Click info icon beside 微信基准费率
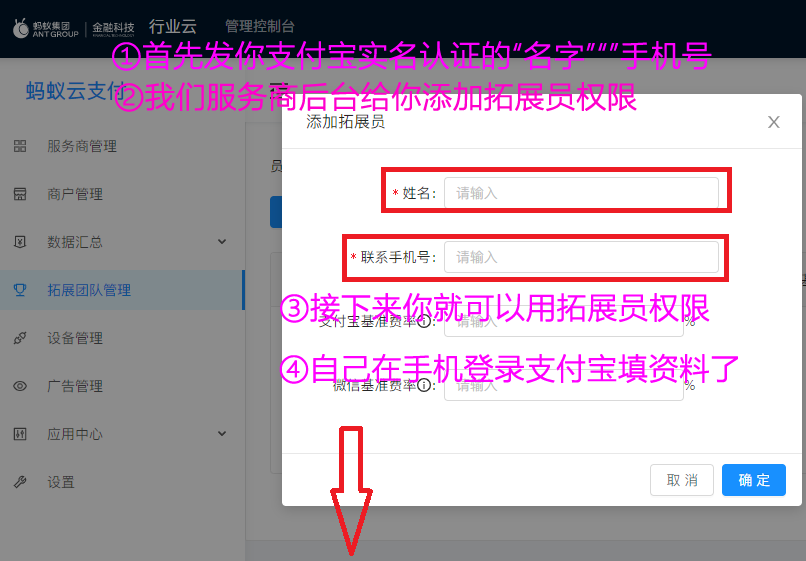This screenshot has width=806, height=561. tap(424, 385)
